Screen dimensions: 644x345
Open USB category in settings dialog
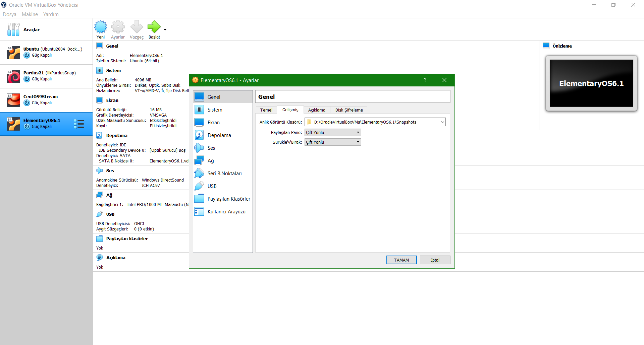223,186
